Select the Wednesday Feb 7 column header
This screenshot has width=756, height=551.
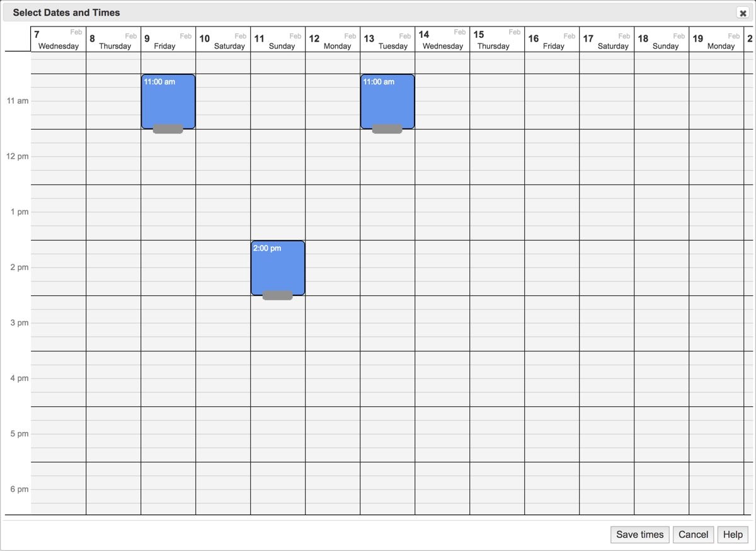(57, 39)
